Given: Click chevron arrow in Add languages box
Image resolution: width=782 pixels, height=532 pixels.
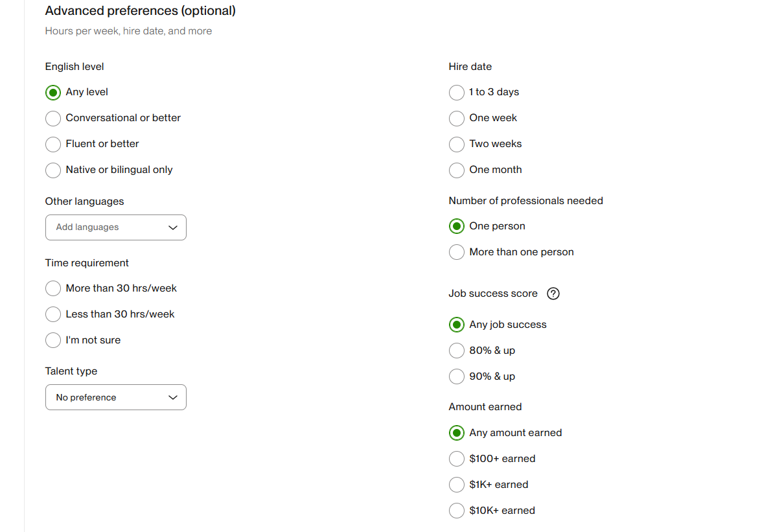Looking at the screenshot, I should tap(172, 227).
